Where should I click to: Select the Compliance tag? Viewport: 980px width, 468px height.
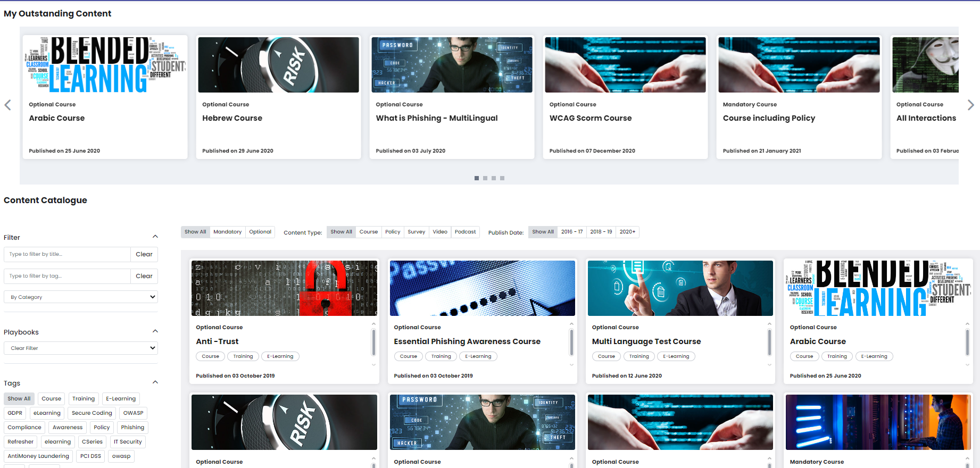24,427
